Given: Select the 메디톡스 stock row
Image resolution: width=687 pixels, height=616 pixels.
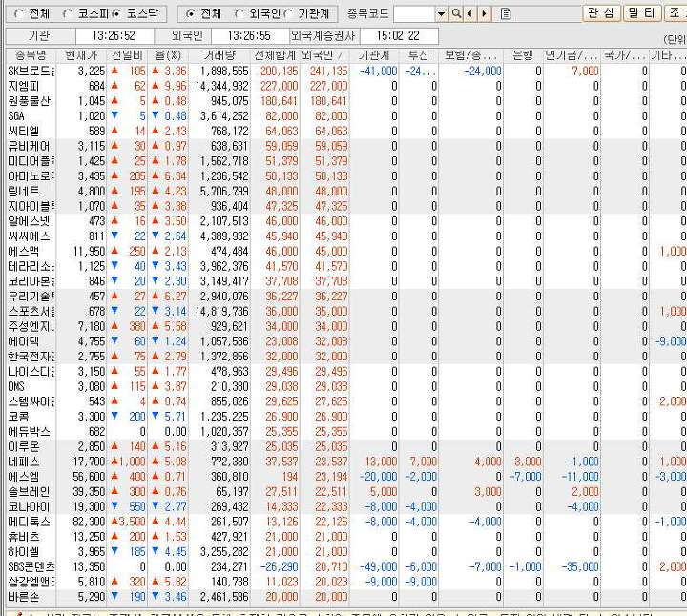Looking at the screenshot, I should [x=346, y=522].
